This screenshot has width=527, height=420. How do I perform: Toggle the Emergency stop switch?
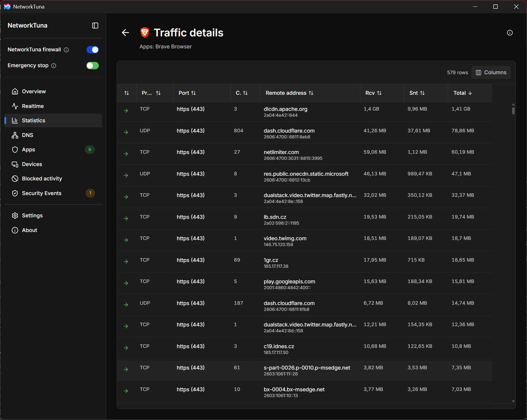tap(93, 65)
